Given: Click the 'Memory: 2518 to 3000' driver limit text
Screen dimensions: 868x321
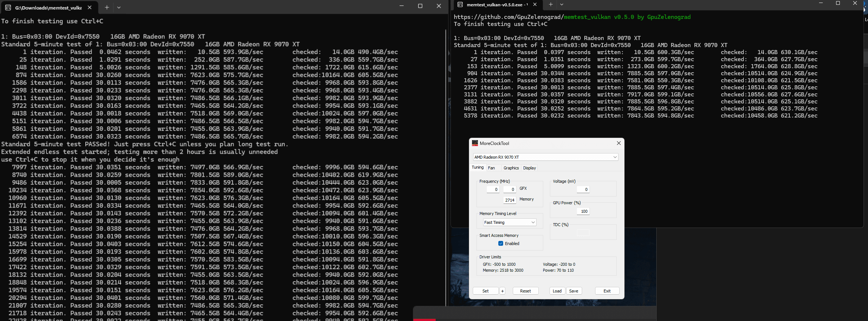Looking at the screenshot, I should pos(503,270).
